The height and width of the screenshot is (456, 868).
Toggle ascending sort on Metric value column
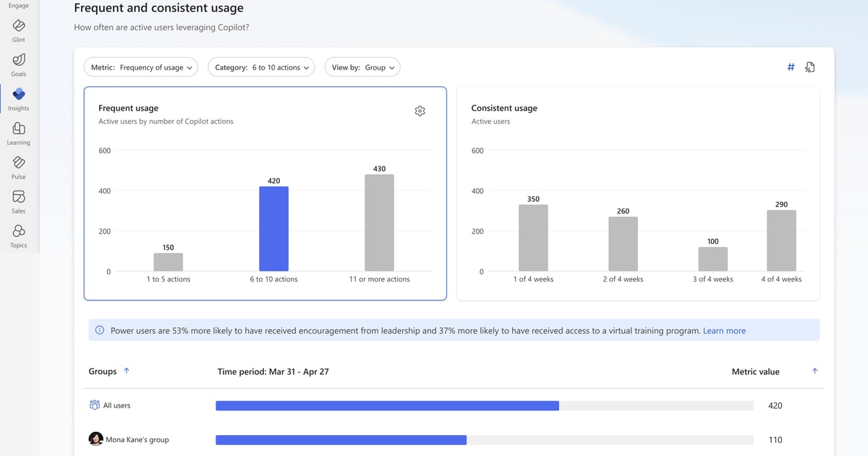tap(814, 371)
